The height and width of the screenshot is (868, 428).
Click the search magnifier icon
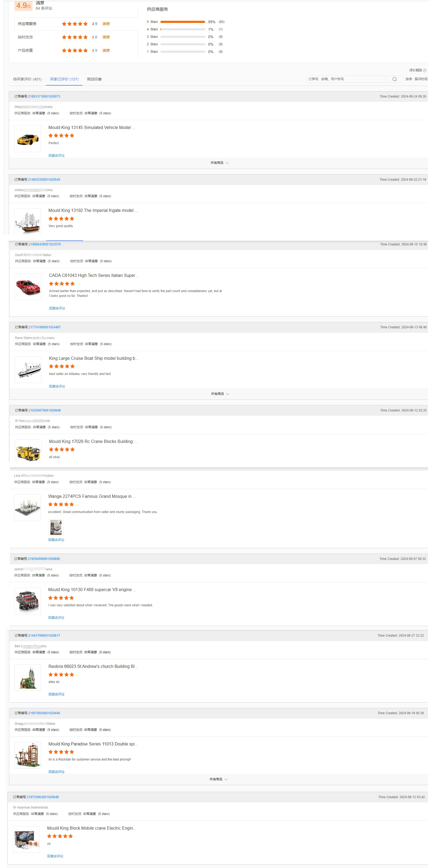click(394, 79)
